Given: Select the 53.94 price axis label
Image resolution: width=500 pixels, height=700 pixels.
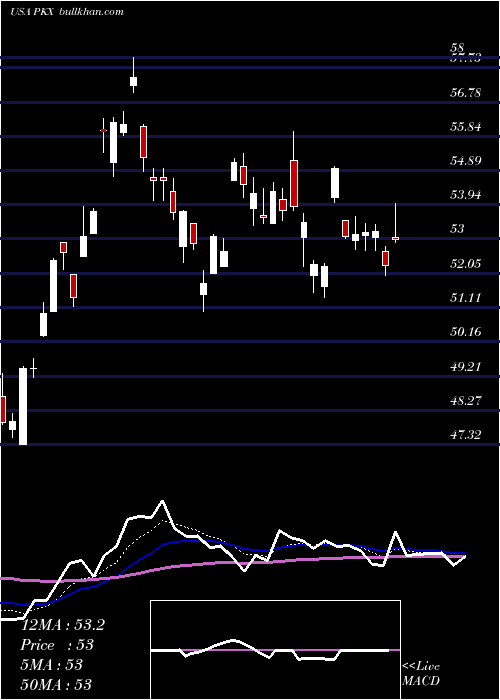Looking at the screenshot, I should [466, 195].
